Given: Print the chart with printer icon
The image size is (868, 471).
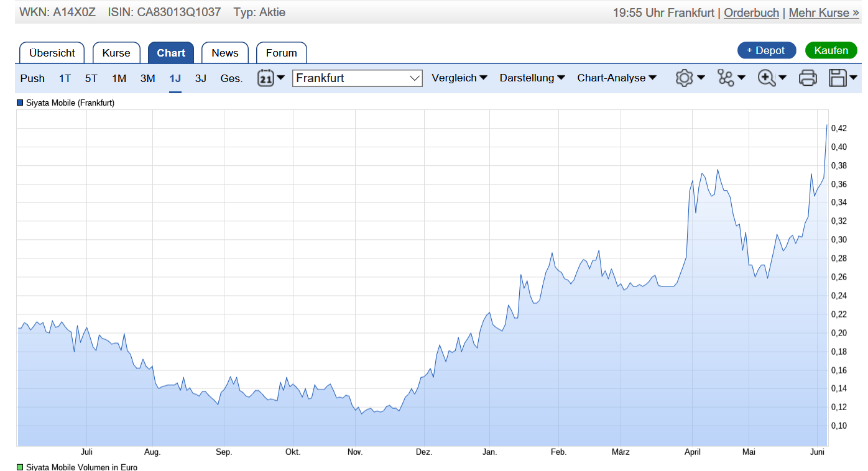Looking at the screenshot, I should coord(807,78).
